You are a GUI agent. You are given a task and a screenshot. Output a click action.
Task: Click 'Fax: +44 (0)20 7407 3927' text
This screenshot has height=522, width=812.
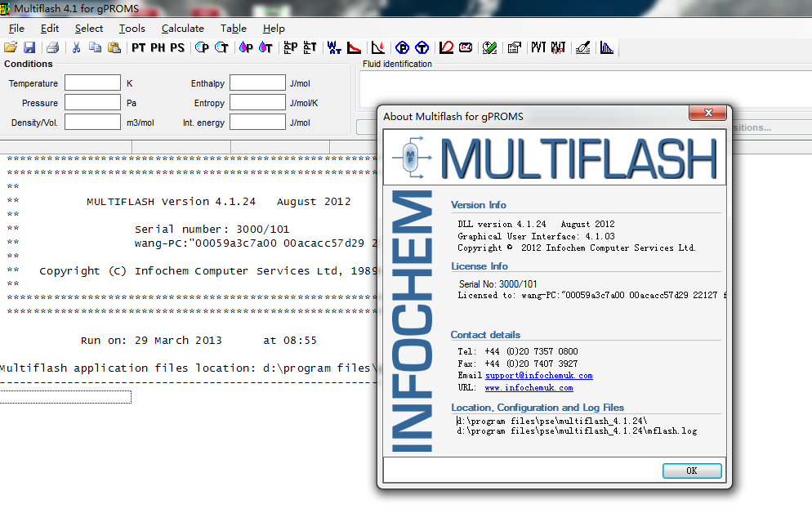click(x=518, y=364)
